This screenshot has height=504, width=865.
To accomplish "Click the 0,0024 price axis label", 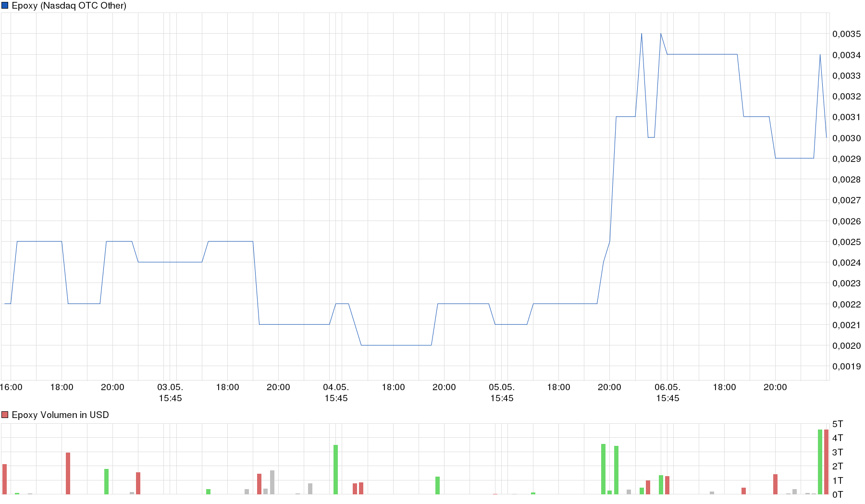I will [847, 262].
